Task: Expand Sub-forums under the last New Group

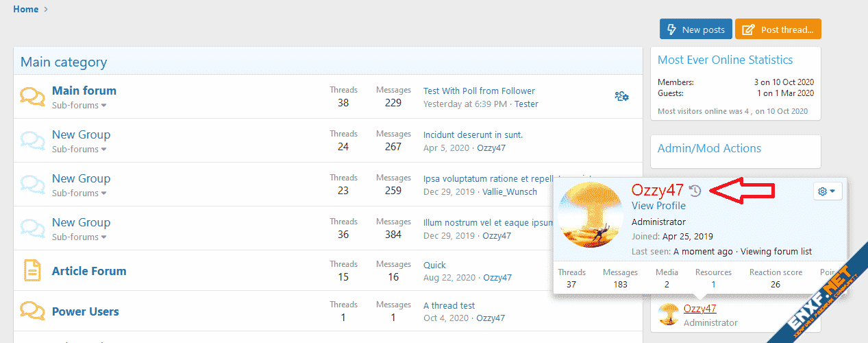Action: tap(79, 237)
